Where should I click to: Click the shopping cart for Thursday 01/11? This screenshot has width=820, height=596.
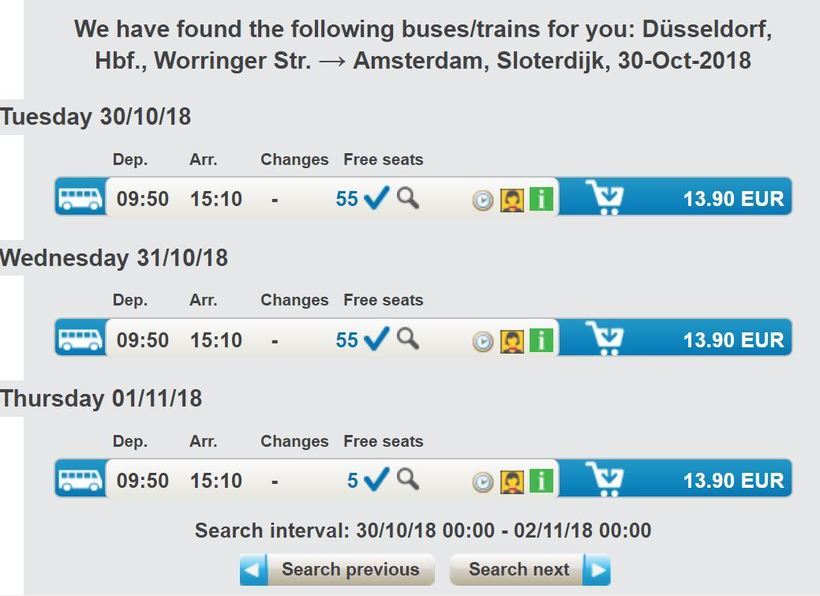[604, 480]
